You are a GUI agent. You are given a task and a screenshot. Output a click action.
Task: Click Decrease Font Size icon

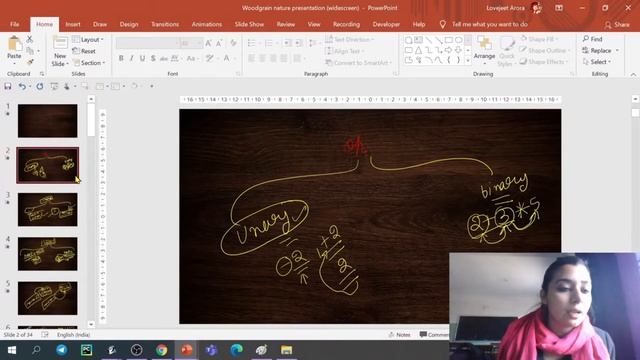point(219,43)
